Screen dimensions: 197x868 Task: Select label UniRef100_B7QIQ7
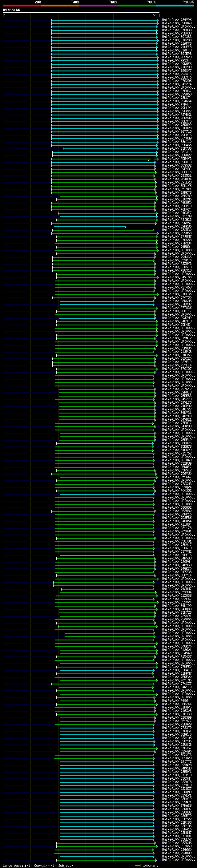point(177,369)
